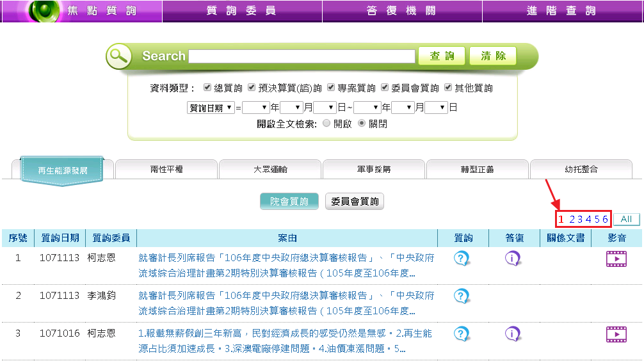Click the 委員會質詢 filter button
The height and width of the screenshot is (361, 644).
(x=355, y=202)
